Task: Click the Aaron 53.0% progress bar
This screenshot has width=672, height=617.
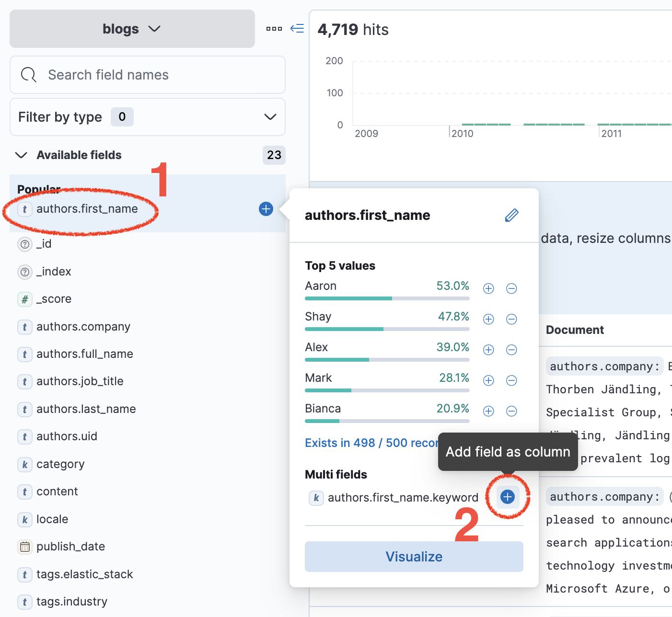Action: click(x=387, y=298)
